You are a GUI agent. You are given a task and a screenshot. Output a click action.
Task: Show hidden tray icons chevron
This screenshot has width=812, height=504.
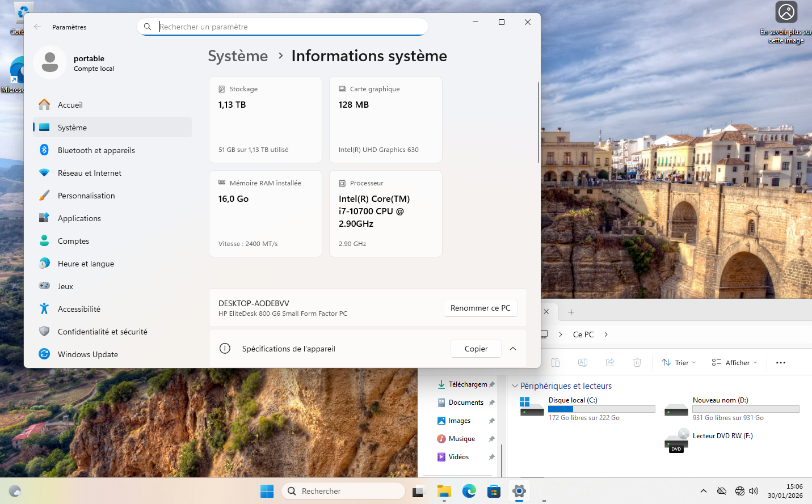(704, 491)
